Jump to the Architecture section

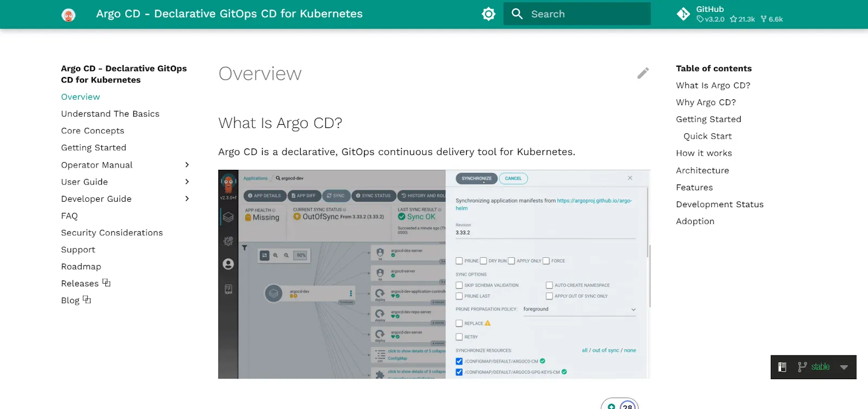point(703,170)
